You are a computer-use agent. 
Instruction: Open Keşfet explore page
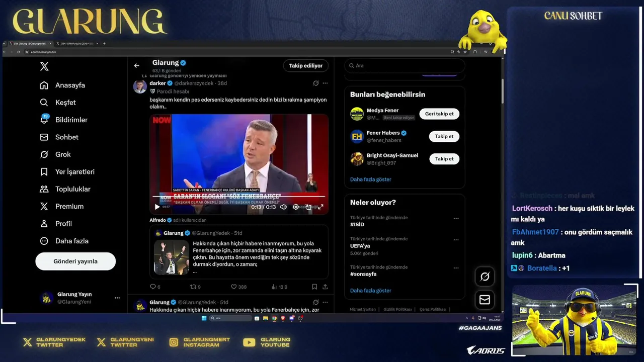[58, 103]
